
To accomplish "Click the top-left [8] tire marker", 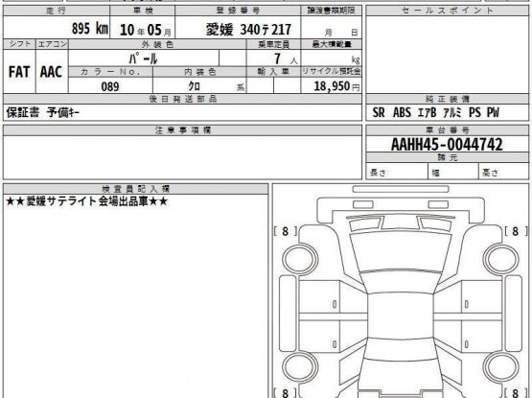I will 286,231.
